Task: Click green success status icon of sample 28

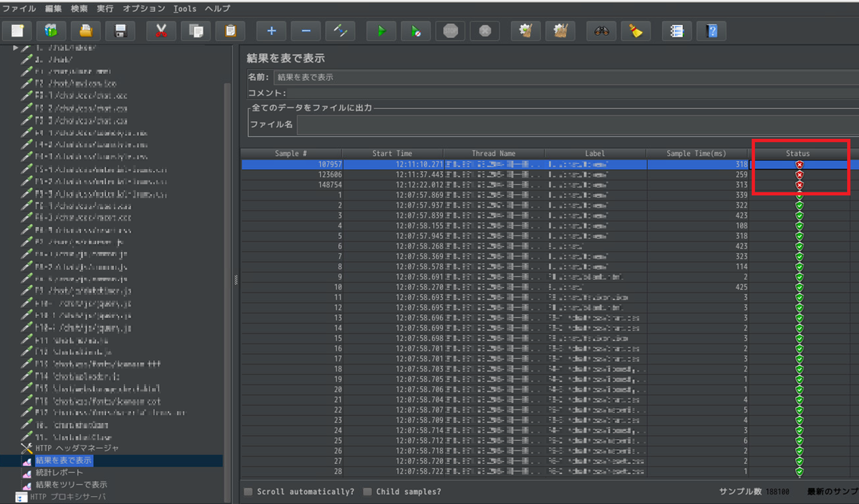Action: tap(800, 472)
